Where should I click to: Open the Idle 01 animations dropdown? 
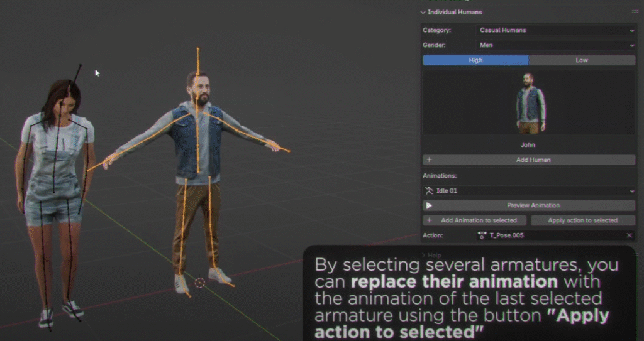529,190
